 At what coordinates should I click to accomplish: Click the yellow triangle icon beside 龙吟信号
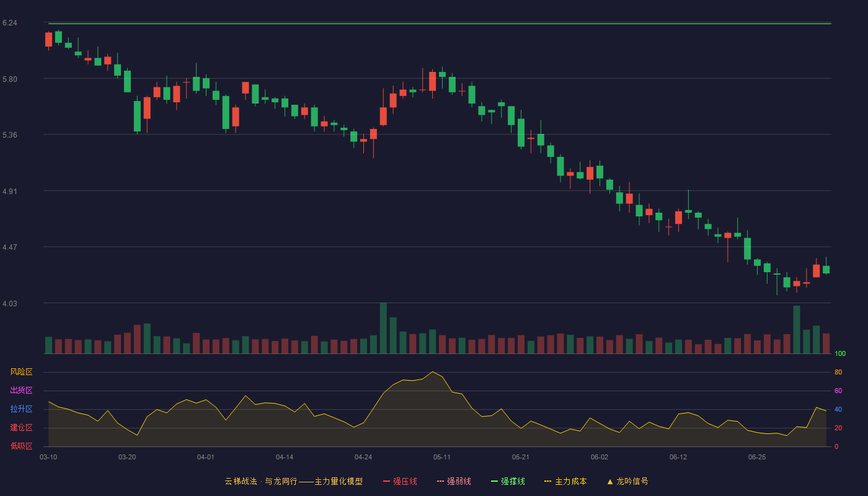[x=610, y=481]
